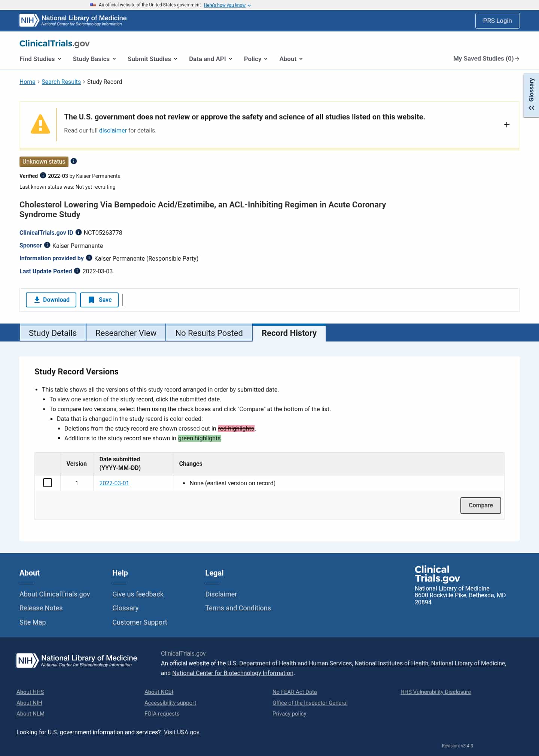
Task: Click the NCT05263778 identifier text
Action: [x=103, y=233]
